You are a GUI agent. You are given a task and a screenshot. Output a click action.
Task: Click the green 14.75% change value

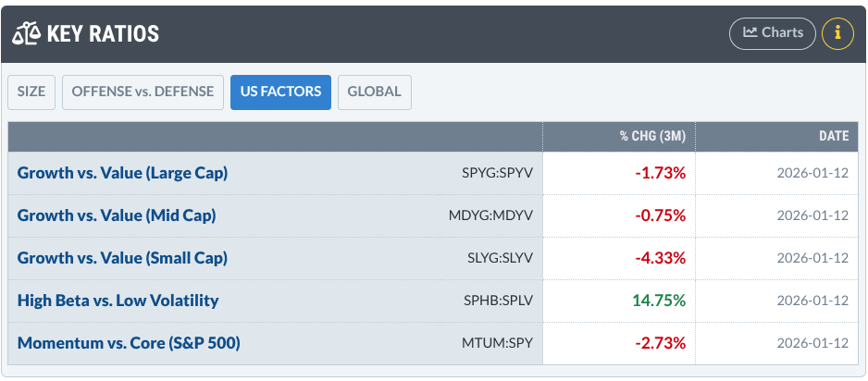pyautogui.click(x=659, y=301)
